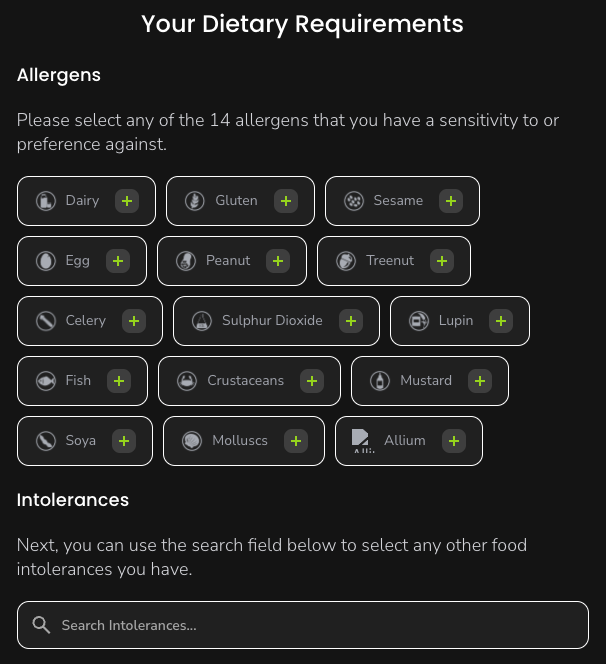Click the magnifying glass search icon
The width and height of the screenshot is (606, 664).
point(41,625)
